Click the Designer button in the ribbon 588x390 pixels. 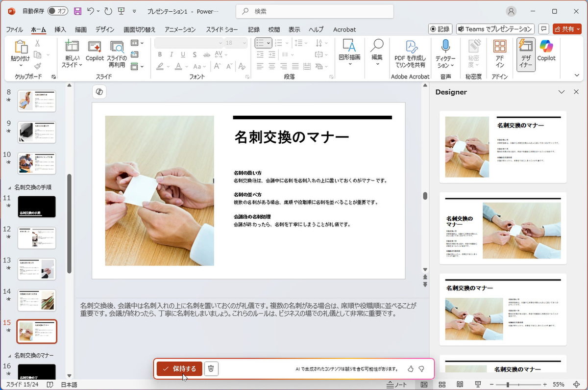(x=526, y=54)
